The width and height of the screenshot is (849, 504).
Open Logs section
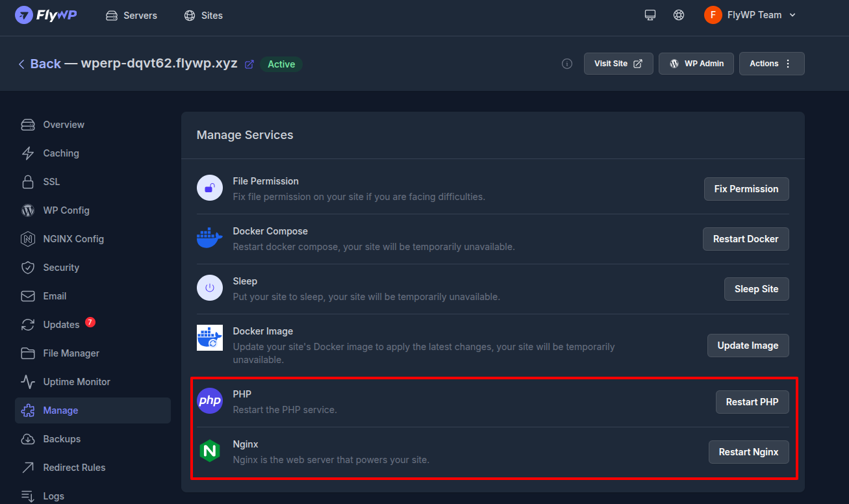pos(93,496)
